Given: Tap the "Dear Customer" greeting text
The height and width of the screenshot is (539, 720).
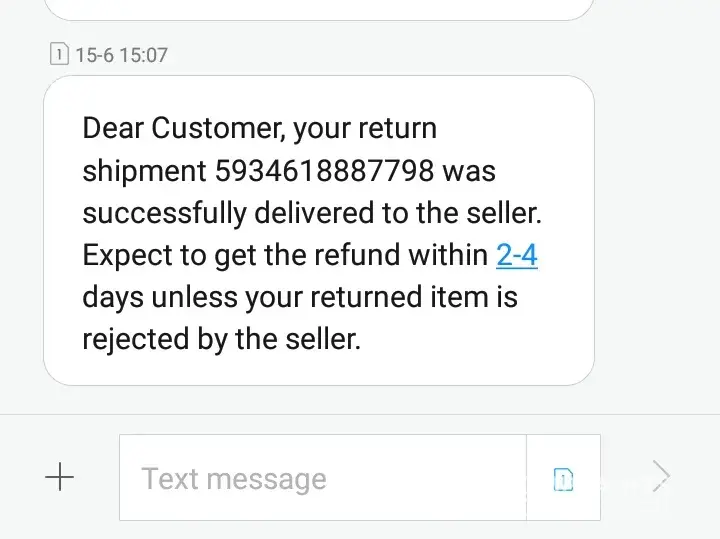Looking at the screenshot, I should tap(166, 129).
